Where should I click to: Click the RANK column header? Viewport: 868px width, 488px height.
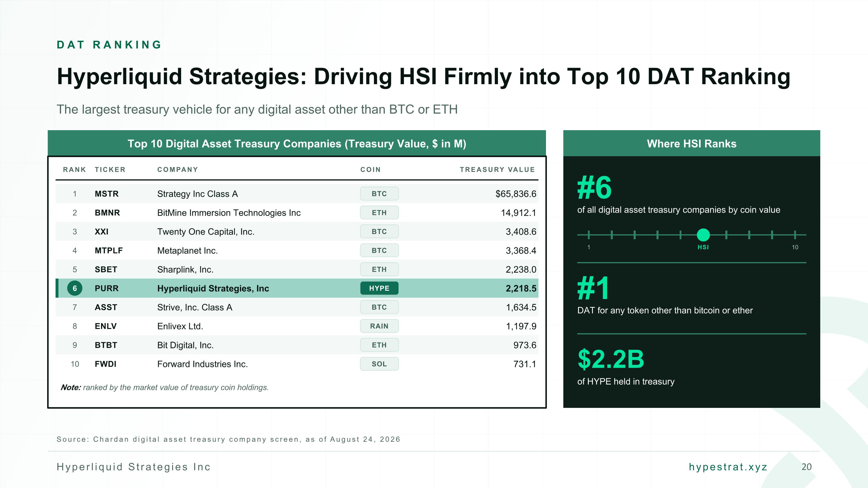(74, 170)
